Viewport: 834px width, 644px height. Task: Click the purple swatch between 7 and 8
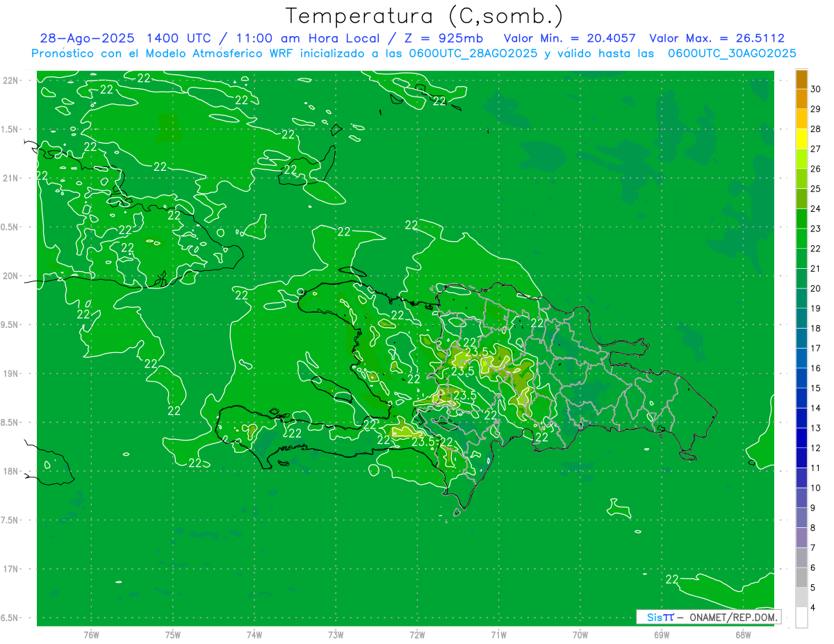tap(801, 538)
